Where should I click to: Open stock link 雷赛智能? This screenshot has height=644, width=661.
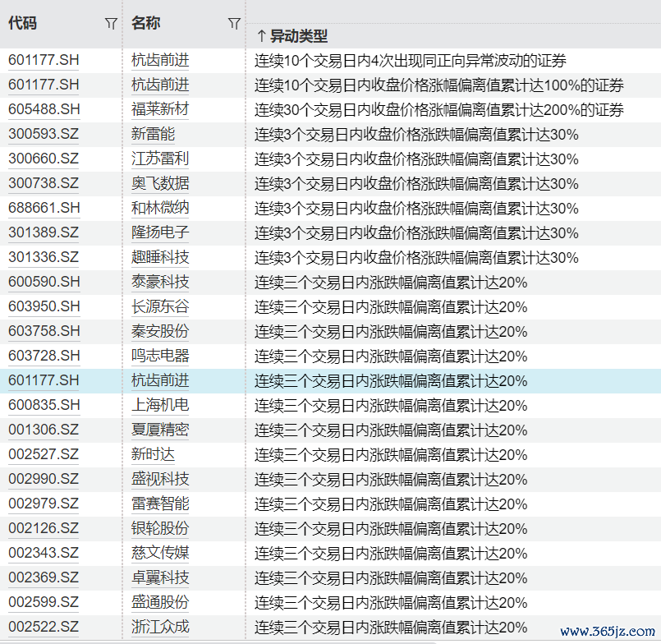point(160,504)
